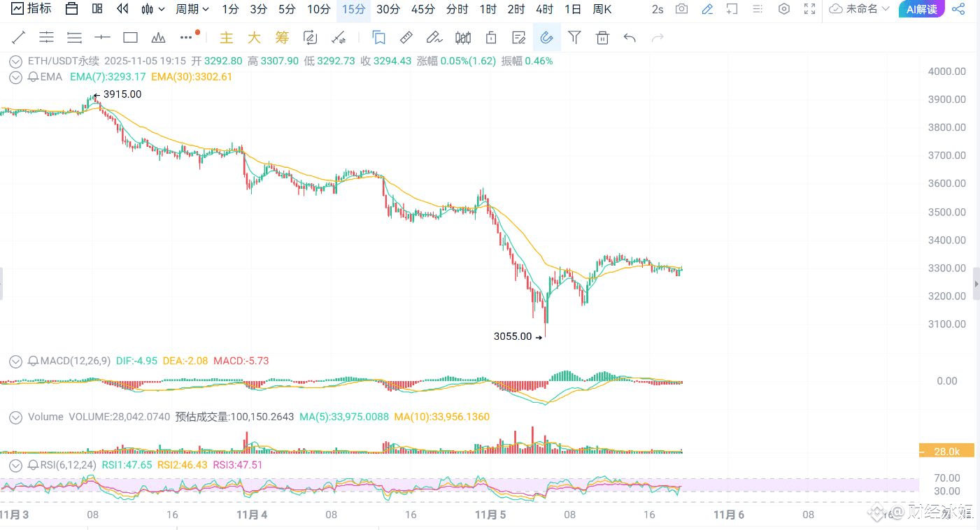This screenshot has width=980, height=530.
Task: Expand the 周期 period dropdown
Action: [192, 9]
